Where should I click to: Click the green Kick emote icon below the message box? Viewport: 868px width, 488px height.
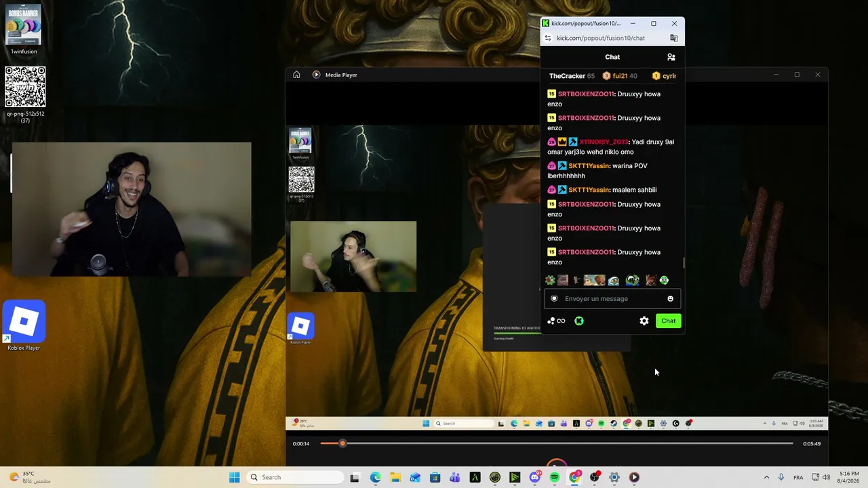(579, 321)
